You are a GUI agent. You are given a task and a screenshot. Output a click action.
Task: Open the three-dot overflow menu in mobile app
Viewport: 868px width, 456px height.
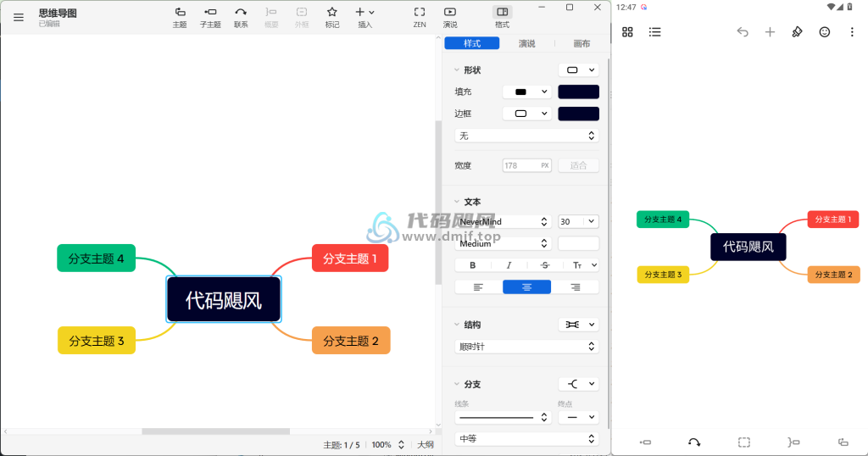pyautogui.click(x=852, y=32)
